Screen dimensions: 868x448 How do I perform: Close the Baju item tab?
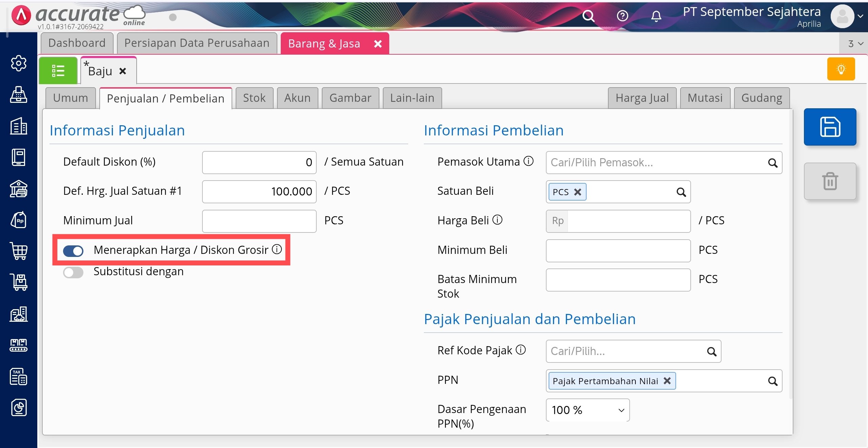[123, 71]
